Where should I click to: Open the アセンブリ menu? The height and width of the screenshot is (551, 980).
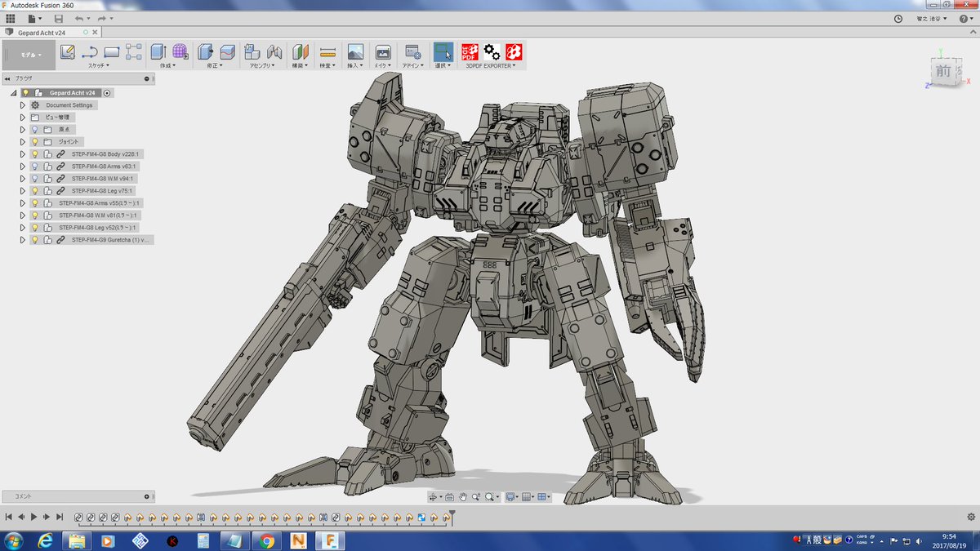pos(264,65)
